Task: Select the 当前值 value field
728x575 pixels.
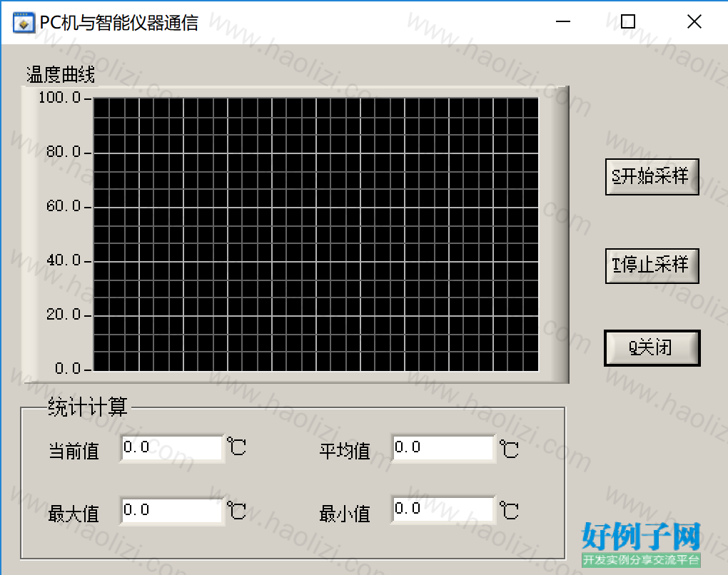Action: (172, 448)
